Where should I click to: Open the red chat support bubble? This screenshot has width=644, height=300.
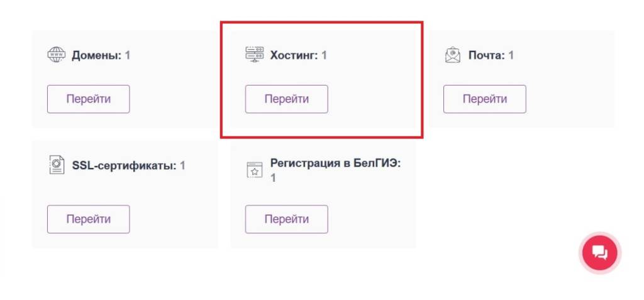click(600, 253)
